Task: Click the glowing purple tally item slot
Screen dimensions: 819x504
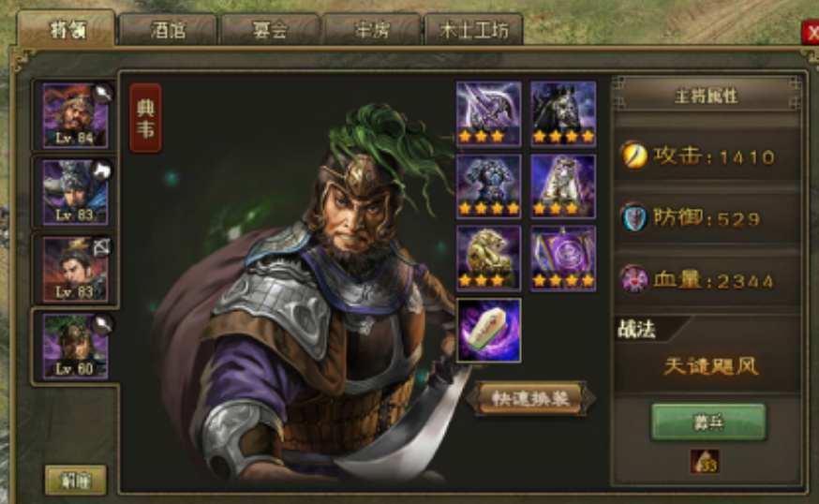Action: (488, 331)
